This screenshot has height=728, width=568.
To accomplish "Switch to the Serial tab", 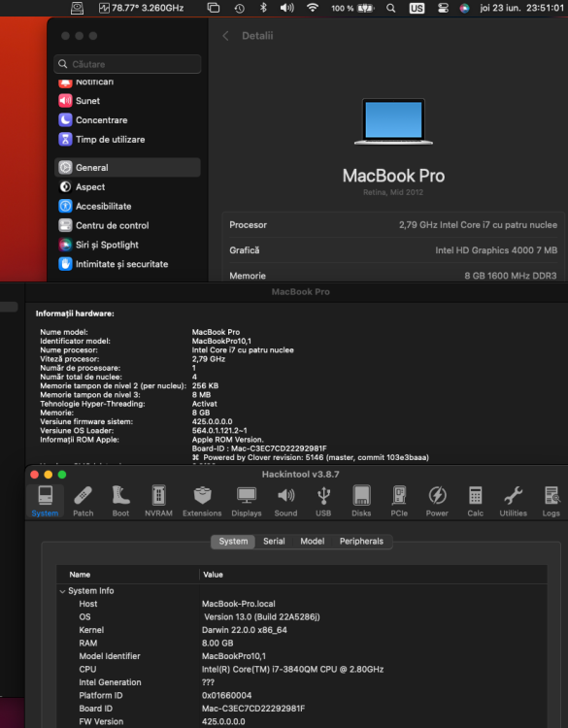I will pos(274,542).
